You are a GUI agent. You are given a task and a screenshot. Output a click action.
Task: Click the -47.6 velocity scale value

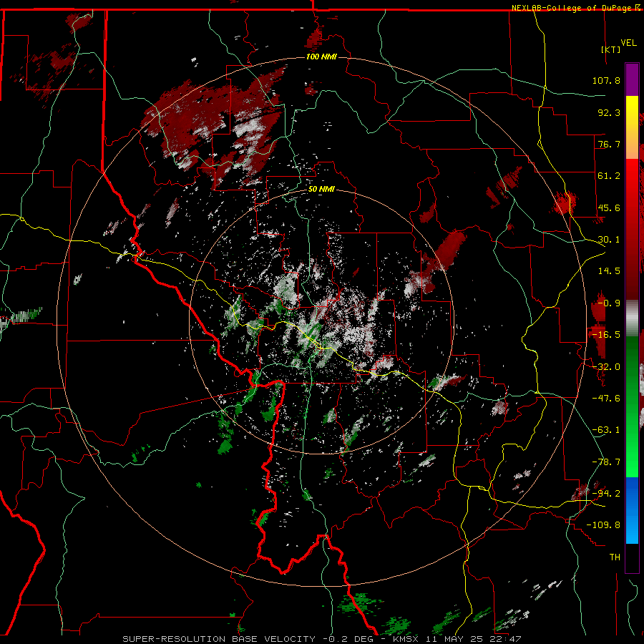click(606, 399)
